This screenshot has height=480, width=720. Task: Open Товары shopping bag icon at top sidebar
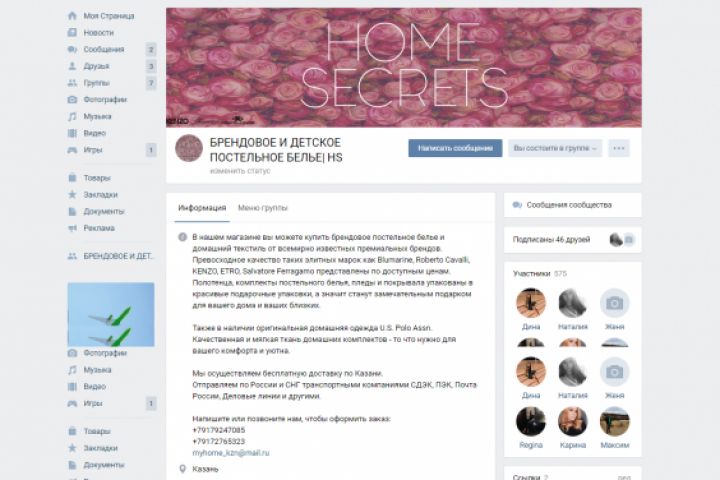(72, 178)
